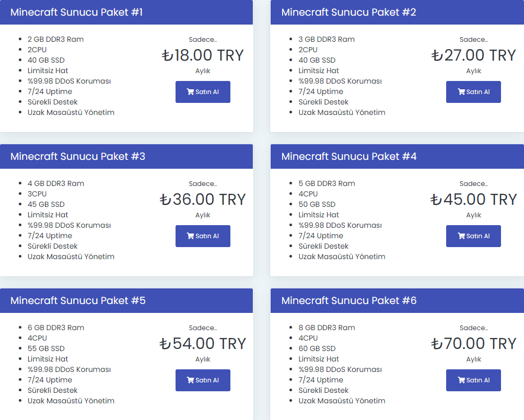Click the 2 GB DDR3 Ram list item
Viewport: 524px width, 420px height.
55,39
